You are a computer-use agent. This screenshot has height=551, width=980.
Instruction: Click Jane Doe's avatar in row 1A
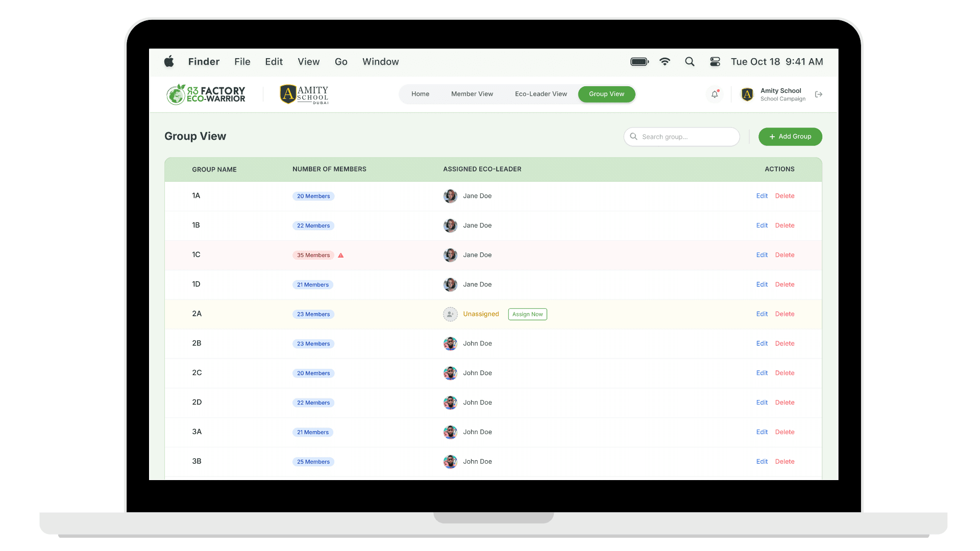point(450,196)
